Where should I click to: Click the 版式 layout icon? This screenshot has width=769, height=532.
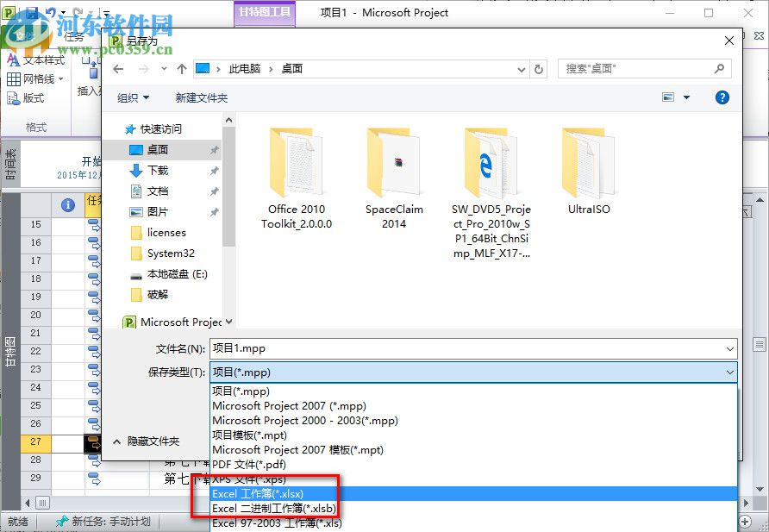(x=31, y=97)
